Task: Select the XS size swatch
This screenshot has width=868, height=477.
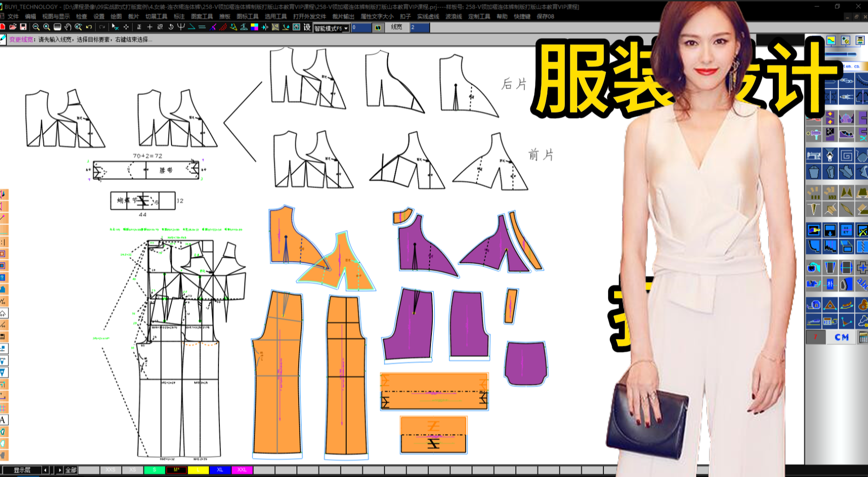Action: pos(132,470)
